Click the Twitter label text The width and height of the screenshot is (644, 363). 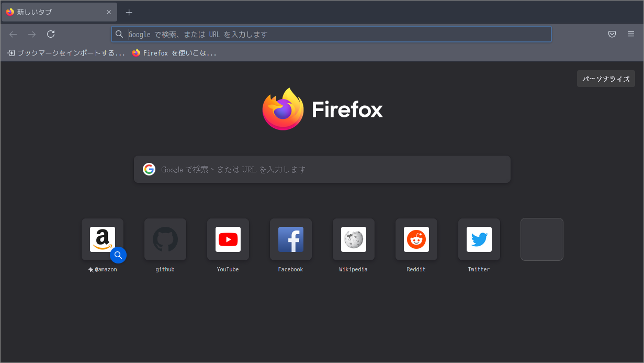tap(479, 270)
